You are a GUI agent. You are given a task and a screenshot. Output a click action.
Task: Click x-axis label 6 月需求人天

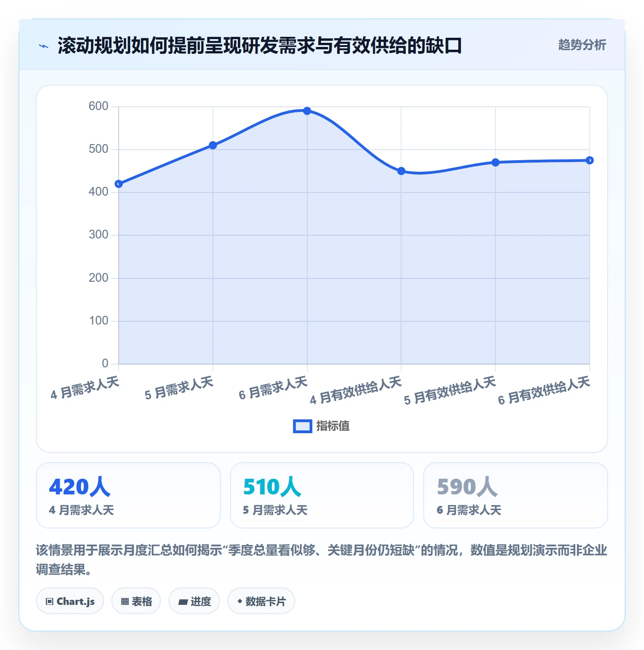(x=273, y=388)
